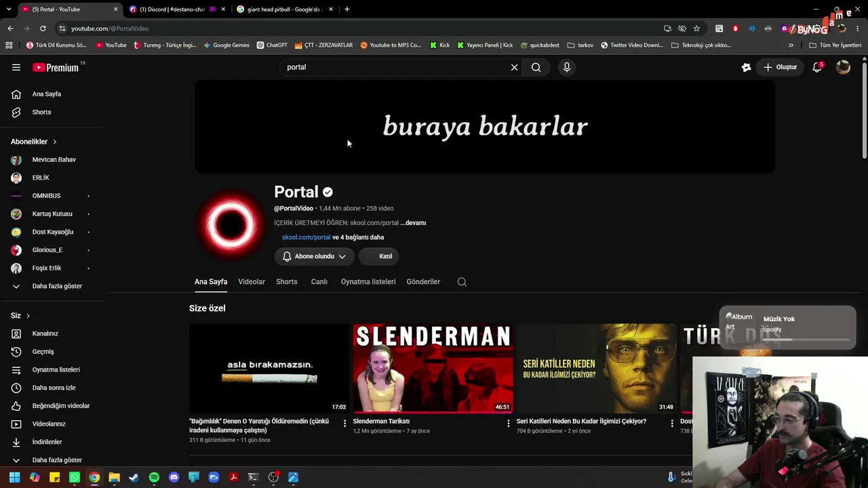This screenshot has width=868, height=488.
Task: Switch to the giant head pitbull tab
Action: tap(285, 9)
